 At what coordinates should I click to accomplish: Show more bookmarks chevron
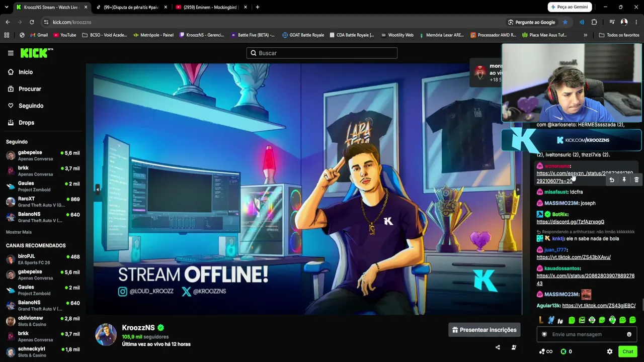pos(585,35)
